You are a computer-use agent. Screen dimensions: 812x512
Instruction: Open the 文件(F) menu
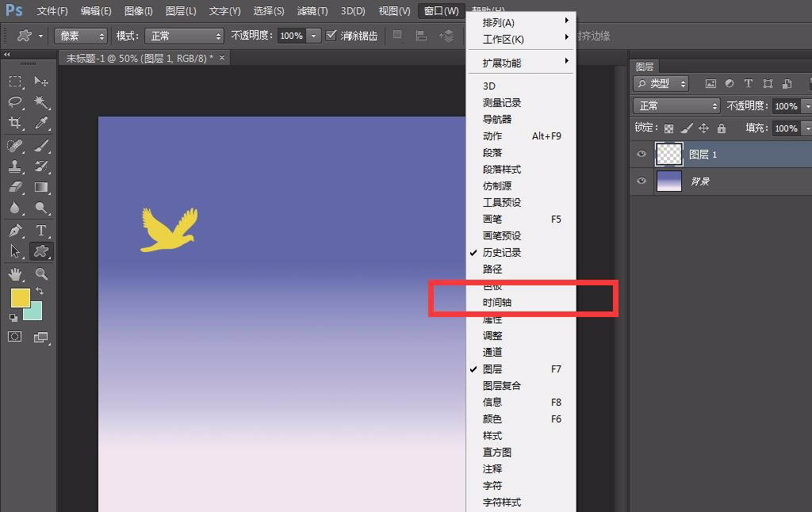click(52, 11)
